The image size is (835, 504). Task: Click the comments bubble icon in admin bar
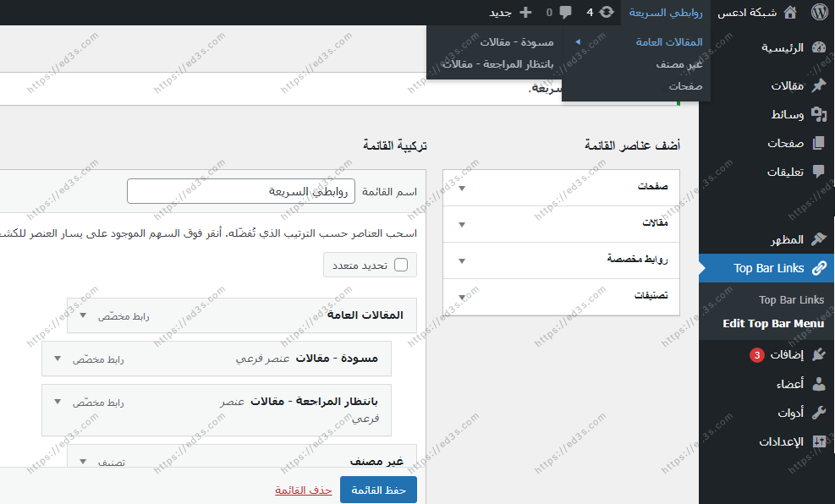(565, 12)
